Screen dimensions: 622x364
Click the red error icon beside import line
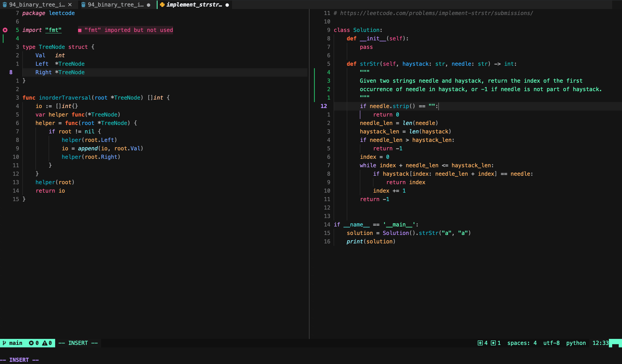click(5, 30)
